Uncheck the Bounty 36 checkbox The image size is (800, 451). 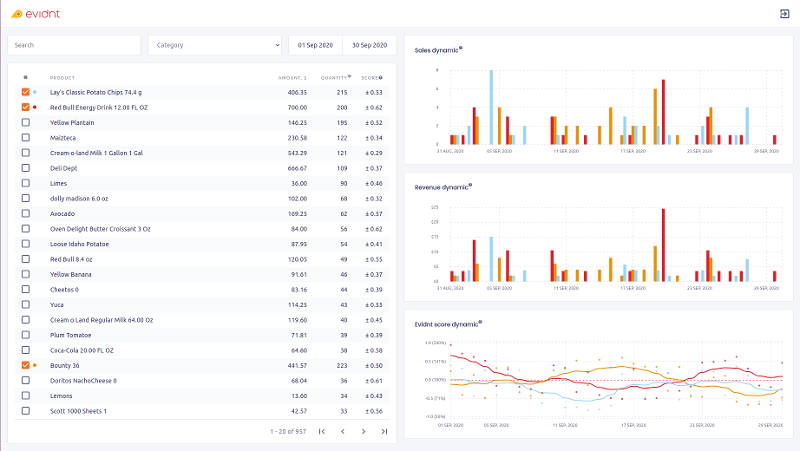coord(26,365)
